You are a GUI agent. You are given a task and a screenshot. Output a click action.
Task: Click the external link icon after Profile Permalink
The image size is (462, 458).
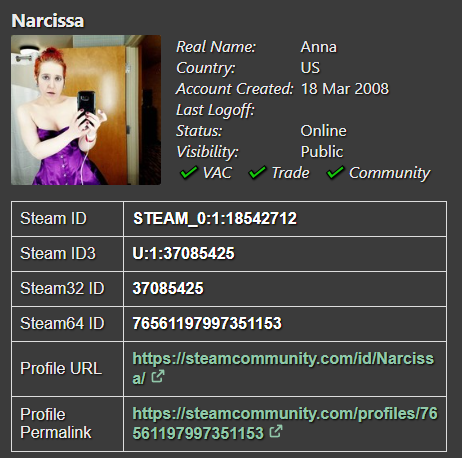point(276,431)
